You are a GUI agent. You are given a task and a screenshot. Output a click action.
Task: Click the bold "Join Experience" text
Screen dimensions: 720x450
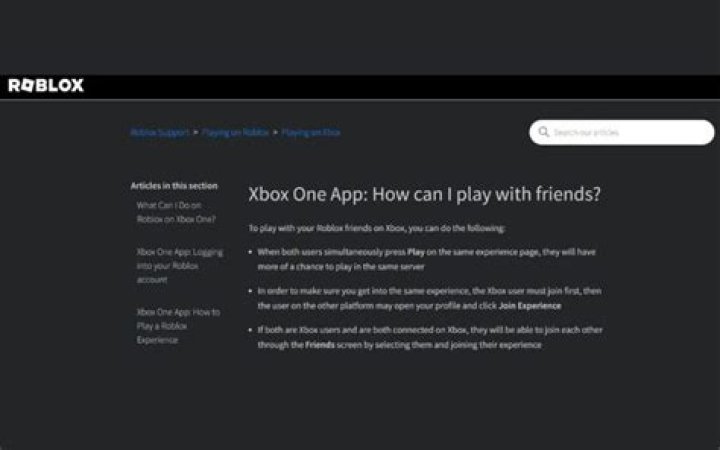point(531,305)
